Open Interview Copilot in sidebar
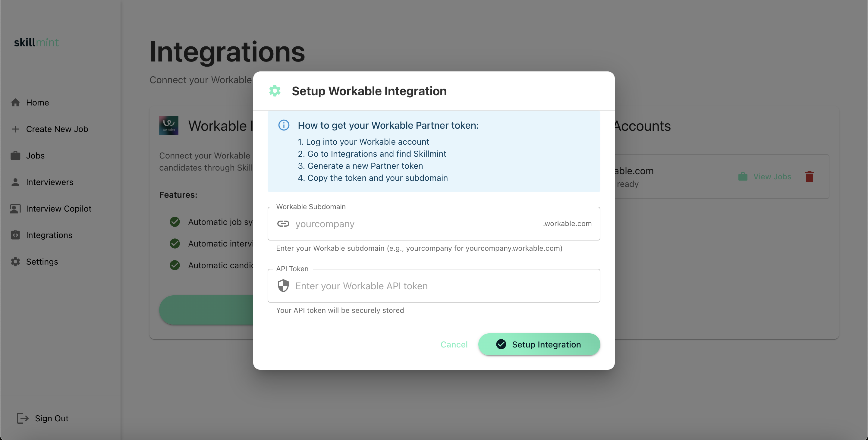Image resolution: width=868 pixels, height=440 pixels. pos(59,209)
